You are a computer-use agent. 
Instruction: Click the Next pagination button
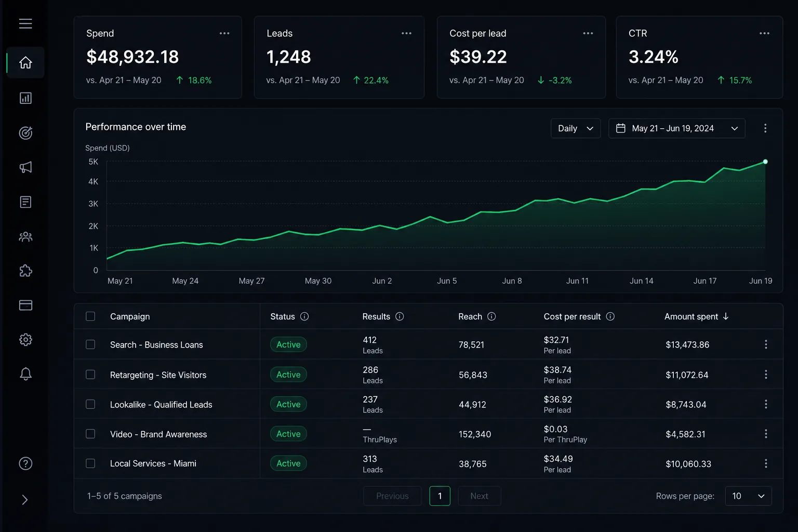479,496
